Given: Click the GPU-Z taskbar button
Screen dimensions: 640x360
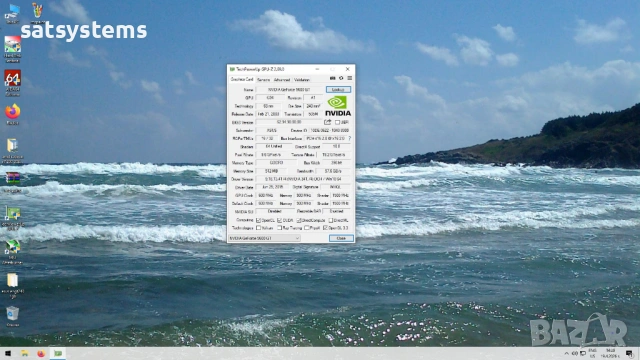Looking at the screenshot, I should tap(58, 353).
